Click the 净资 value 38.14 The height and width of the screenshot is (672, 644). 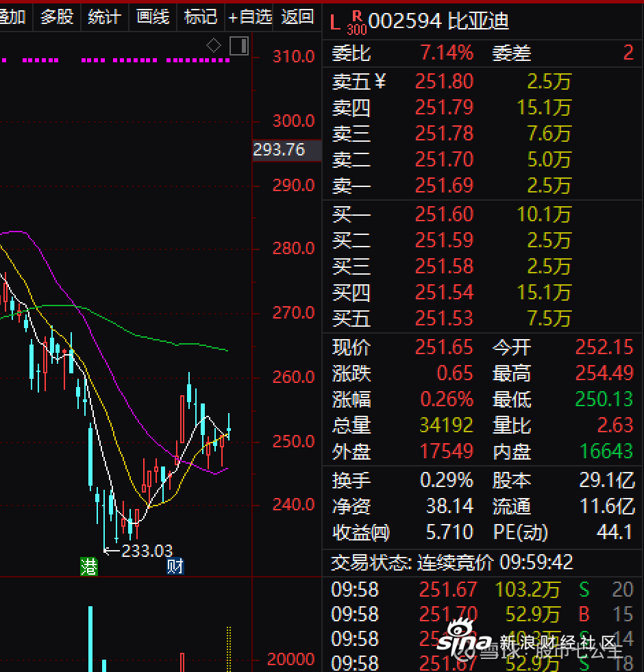click(x=449, y=507)
